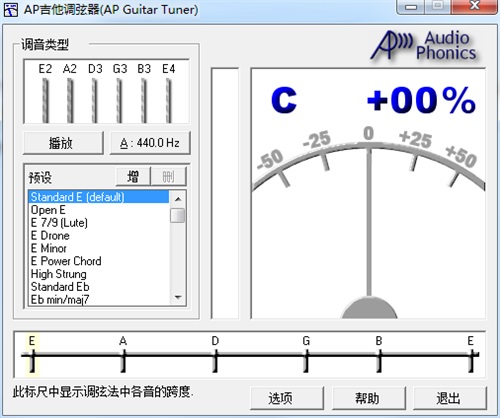Click the G3 guitar string
The image size is (500, 418).
tap(119, 100)
